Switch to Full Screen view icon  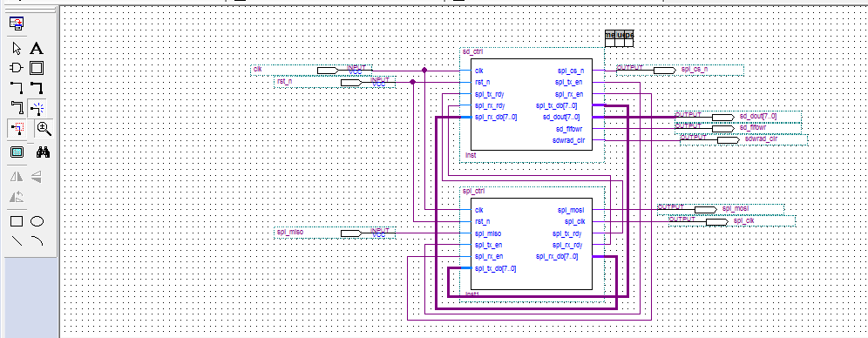pyautogui.click(x=17, y=152)
